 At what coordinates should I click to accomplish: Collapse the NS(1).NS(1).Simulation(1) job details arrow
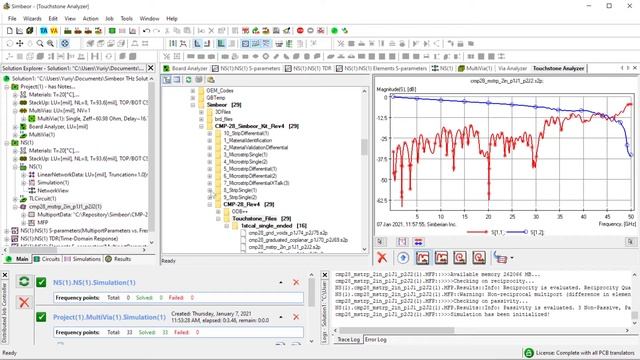[x=281, y=282]
